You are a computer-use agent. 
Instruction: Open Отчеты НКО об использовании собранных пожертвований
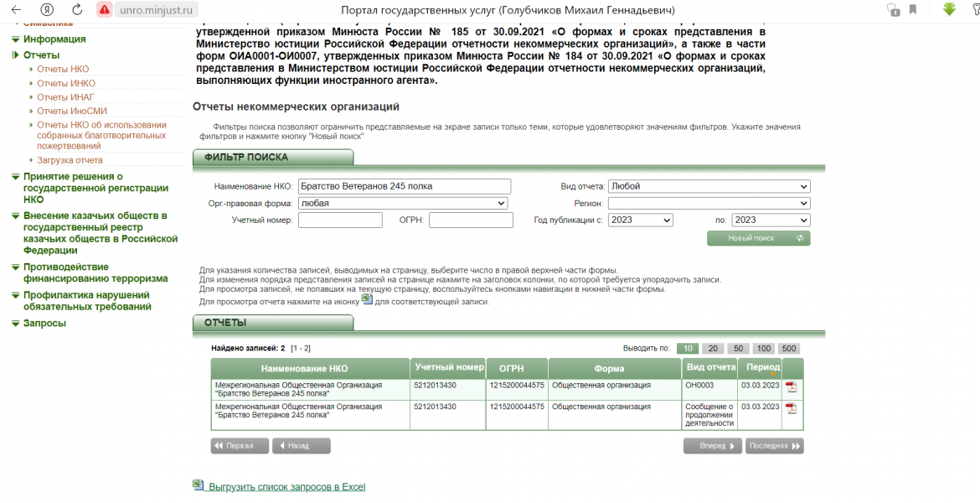102,135
